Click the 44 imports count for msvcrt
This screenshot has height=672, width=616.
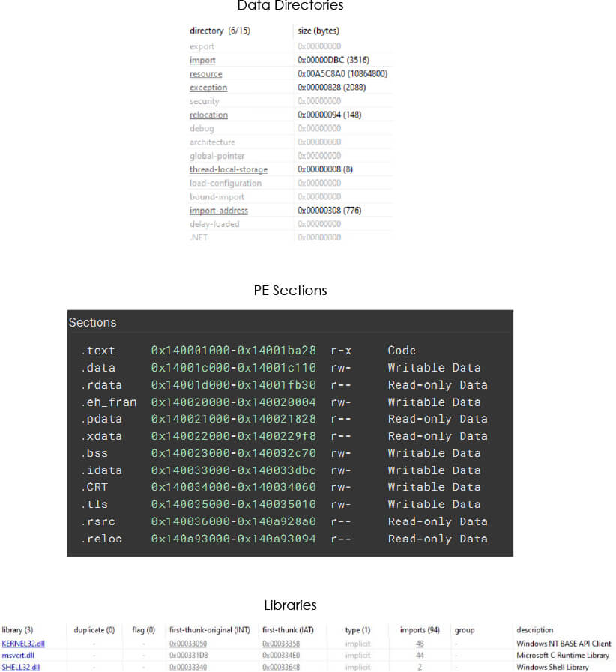420,656
